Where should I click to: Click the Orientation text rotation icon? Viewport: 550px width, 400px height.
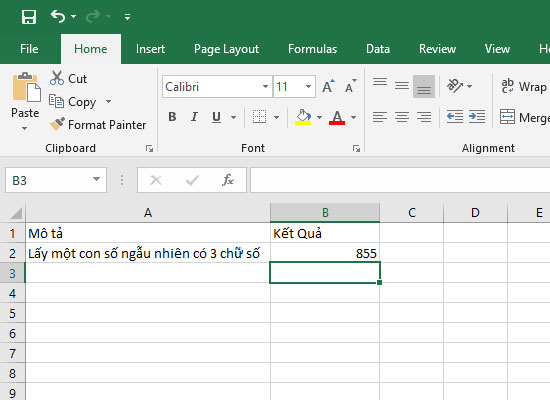[455, 86]
